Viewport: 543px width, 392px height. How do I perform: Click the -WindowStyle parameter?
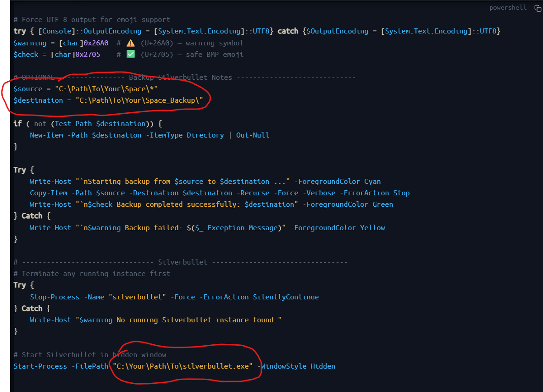282,366
